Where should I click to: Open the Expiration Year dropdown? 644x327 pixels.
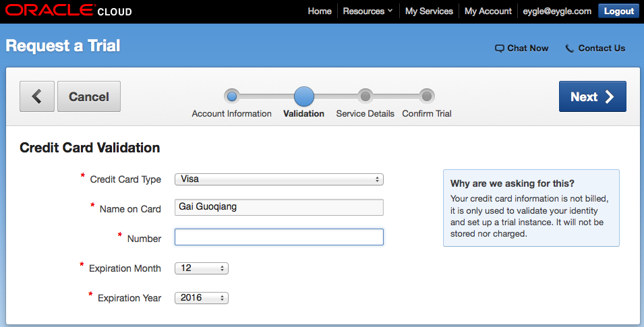point(202,298)
